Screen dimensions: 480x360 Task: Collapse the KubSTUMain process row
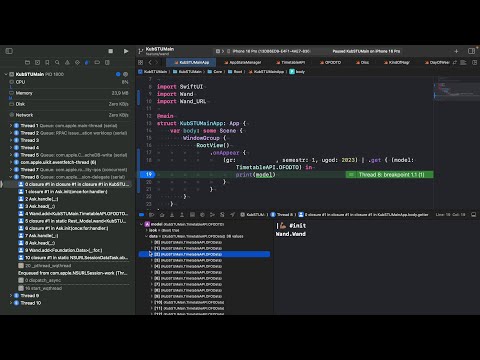click(6, 74)
